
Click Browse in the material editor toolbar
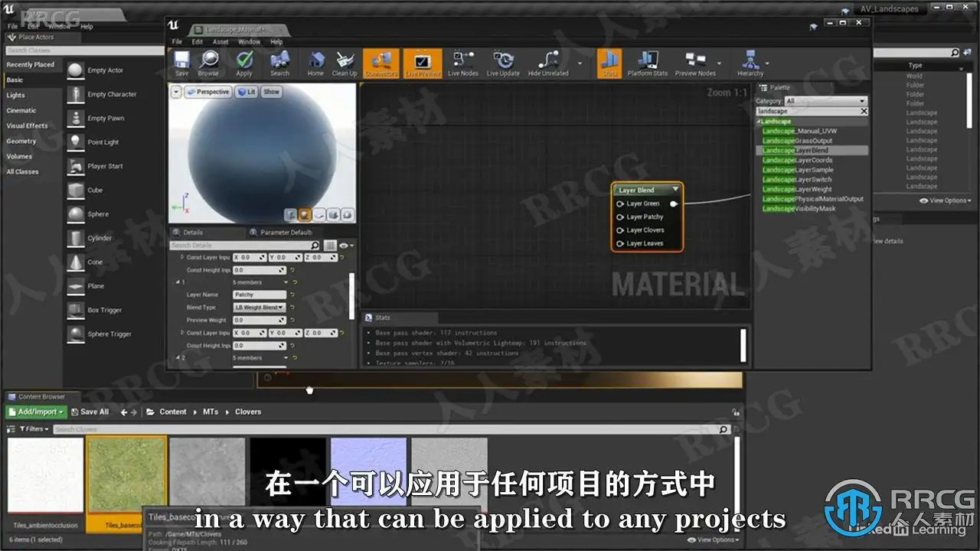[x=208, y=64]
